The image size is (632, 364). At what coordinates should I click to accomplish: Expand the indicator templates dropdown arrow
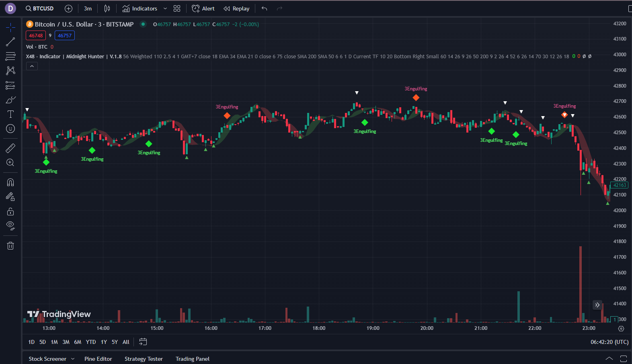165,8
